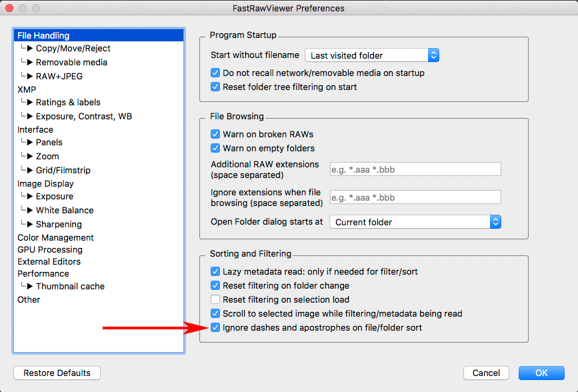The image size is (578, 392).
Task: Uncheck Ignore dashes and apostrophes option
Action: pyautogui.click(x=215, y=328)
